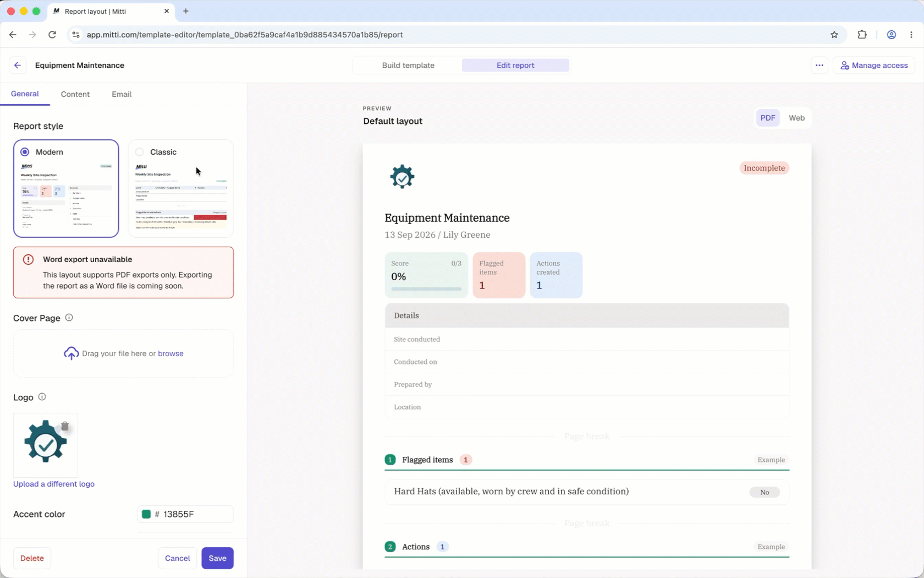This screenshot has height=578, width=924.
Task: Click the Score 0% card
Action: pyautogui.click(x=426, y=275)
